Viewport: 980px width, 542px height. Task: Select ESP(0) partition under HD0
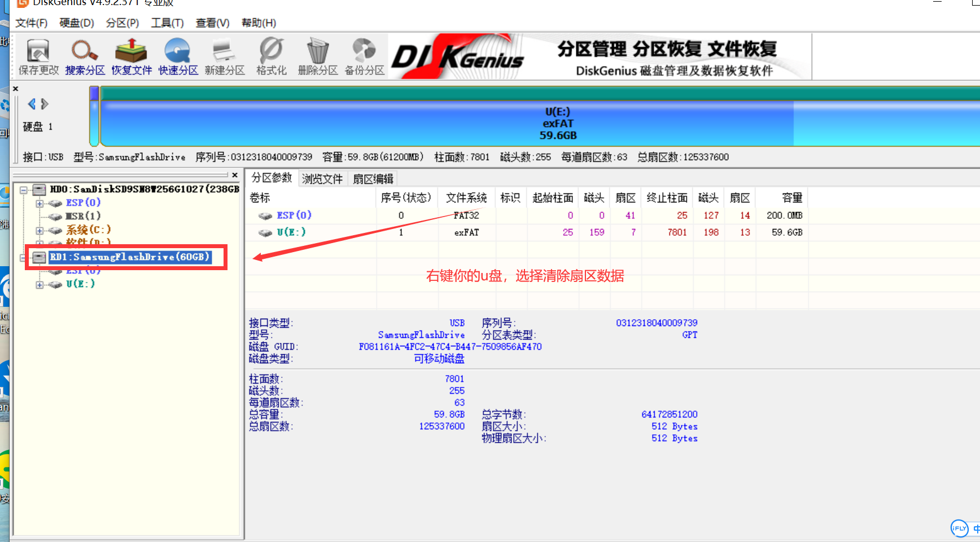pyautogui.click(x=83, y=202)
